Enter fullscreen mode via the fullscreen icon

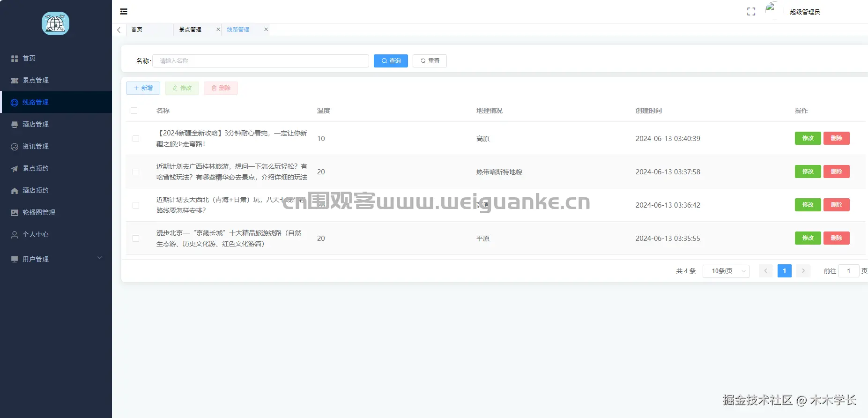751,12
